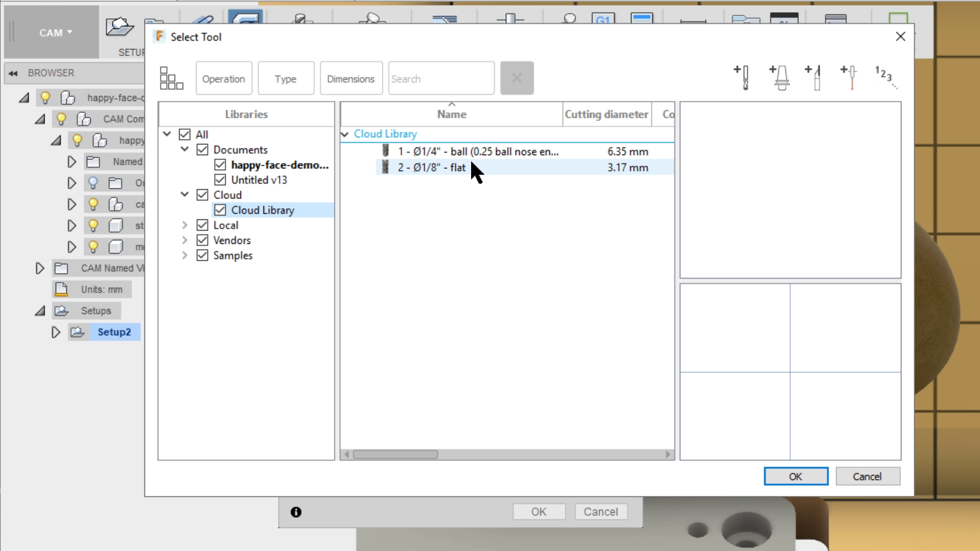Disable the happy-face-demo library checkbox
The image size is (980, 551).
(x=220, y=164)
